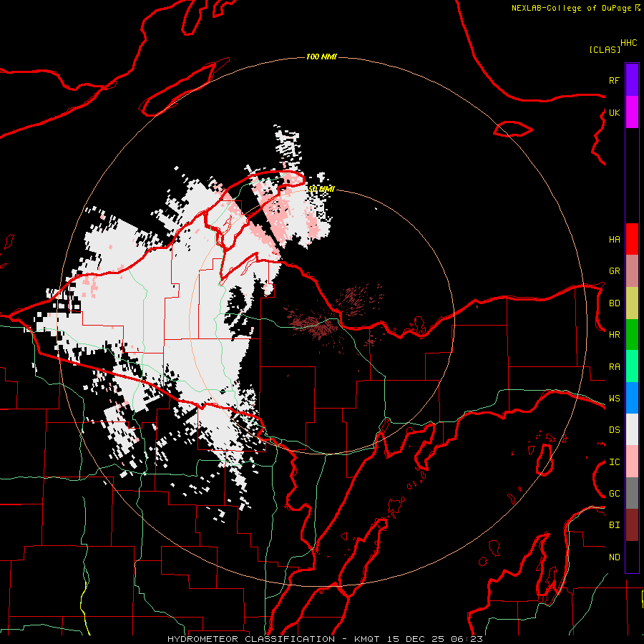Screen dimensions: 644x644
Task: Select the BI brown legend swatch
Action: coord(632,525)
